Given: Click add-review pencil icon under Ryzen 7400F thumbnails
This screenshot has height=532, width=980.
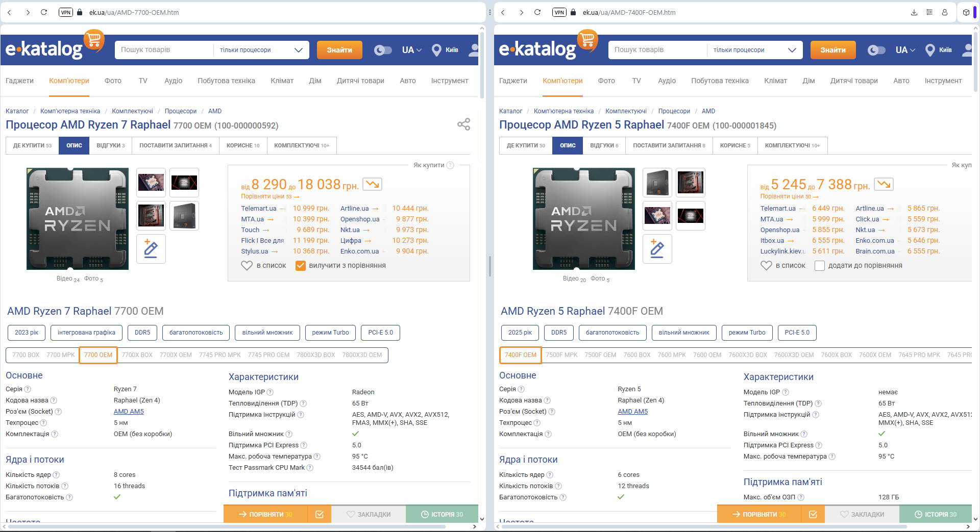Looking at the screenshot, I should (657, 248).
